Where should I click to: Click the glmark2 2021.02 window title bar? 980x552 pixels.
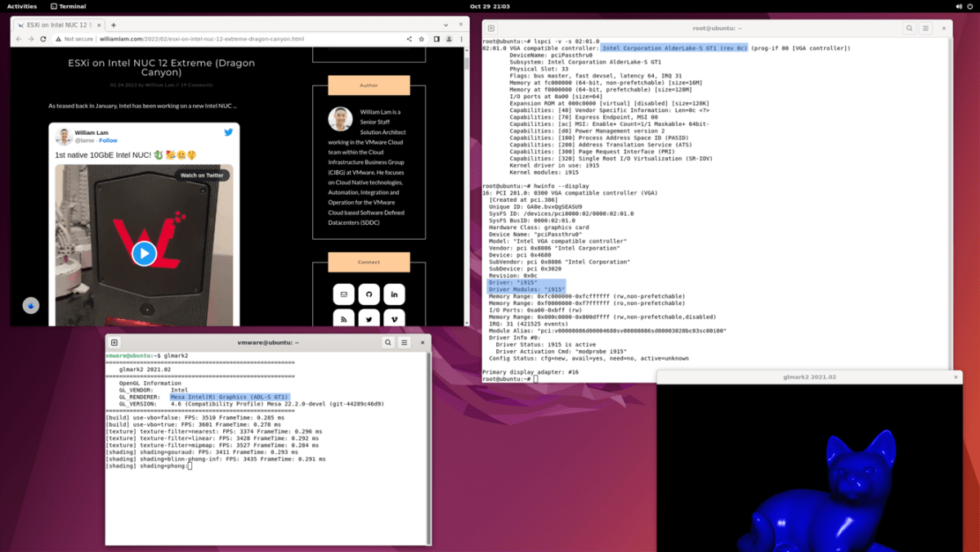809,377
